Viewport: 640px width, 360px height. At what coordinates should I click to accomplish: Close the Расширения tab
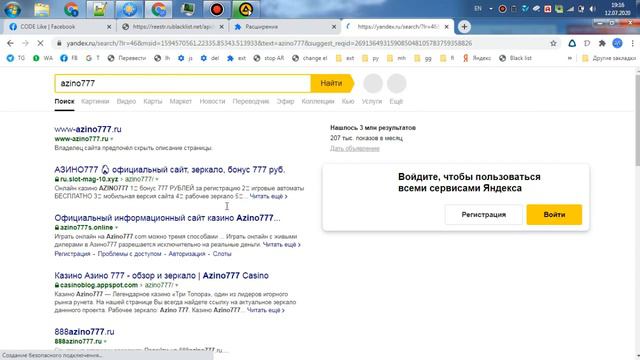tap(334, 27)
